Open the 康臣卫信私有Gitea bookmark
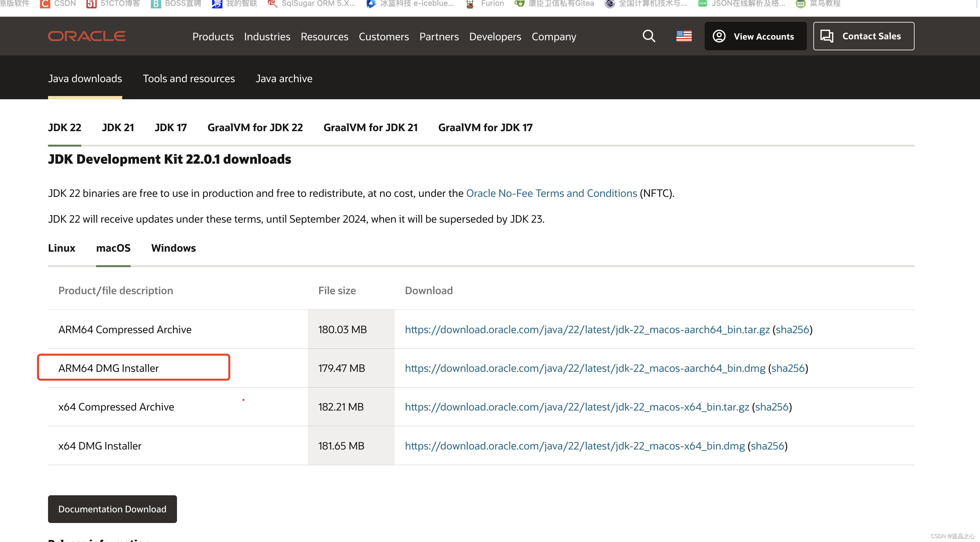980x542 pixels. [554, 4]
